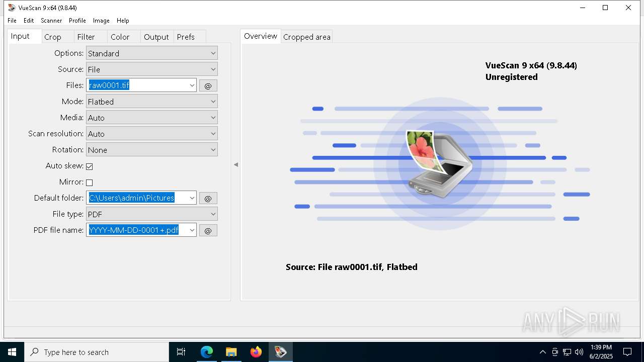Image resolution: width=644 pixels, height=362 pixels.
Task: Show hidden system tray icons
Action: pyautogui.click(x=542, y=352)
